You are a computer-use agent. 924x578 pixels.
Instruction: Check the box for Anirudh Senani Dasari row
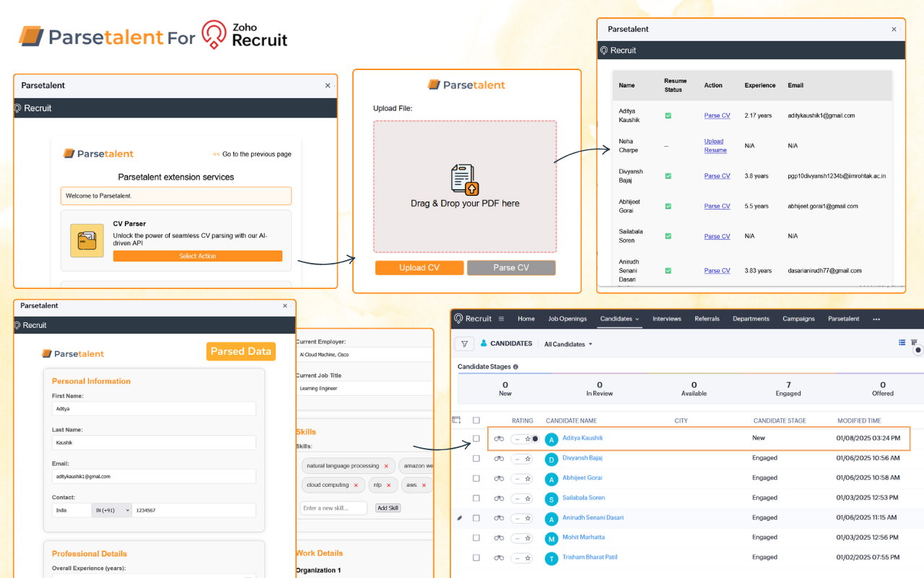476,518
